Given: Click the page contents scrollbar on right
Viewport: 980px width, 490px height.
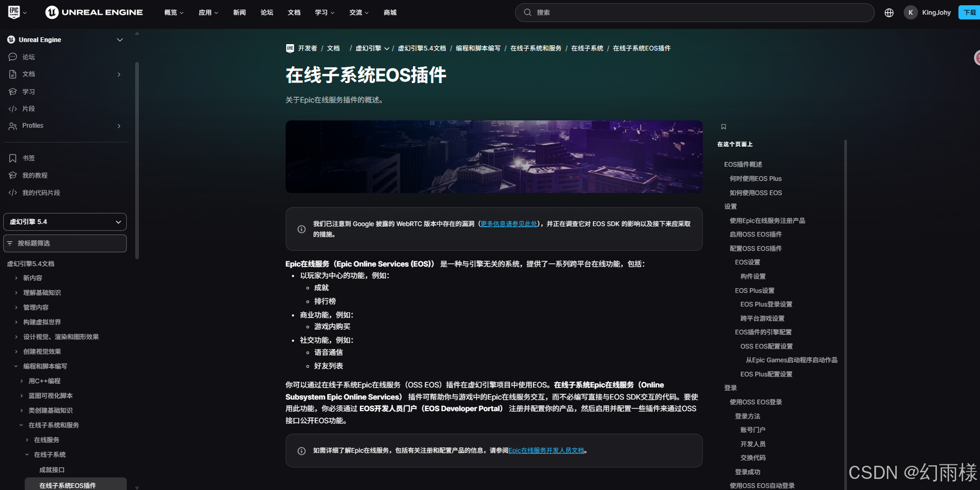Looking at the screenshot, I should [x=845, y=314].
